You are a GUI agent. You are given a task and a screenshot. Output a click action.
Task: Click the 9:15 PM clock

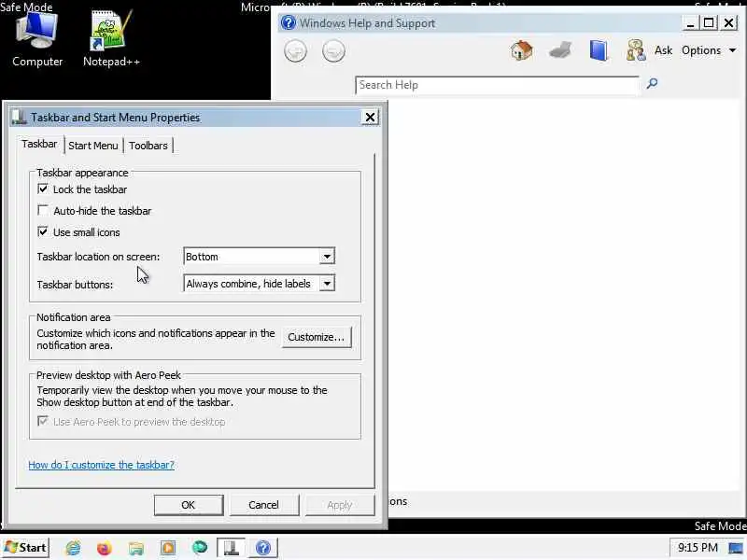[698, 548]
